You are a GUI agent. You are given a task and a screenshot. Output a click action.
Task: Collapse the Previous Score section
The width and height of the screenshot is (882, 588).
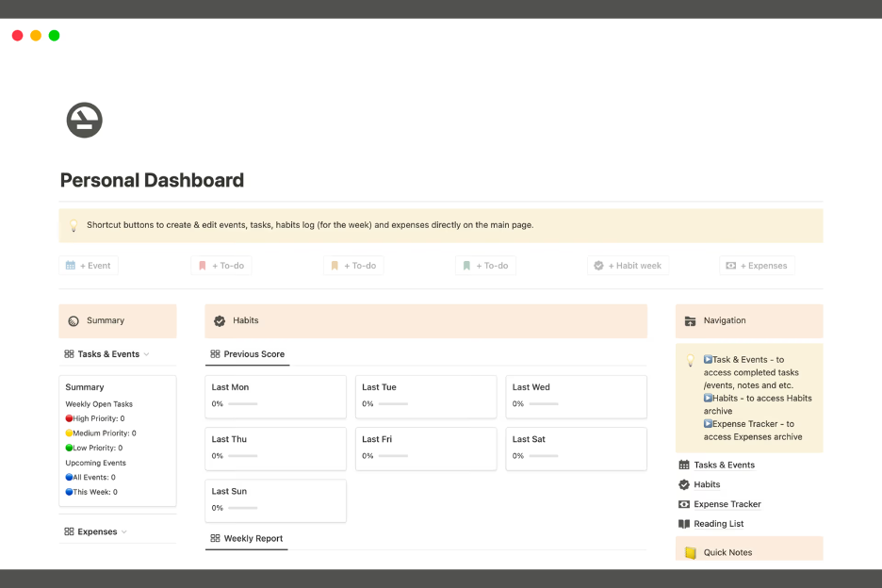coord(246,353)
